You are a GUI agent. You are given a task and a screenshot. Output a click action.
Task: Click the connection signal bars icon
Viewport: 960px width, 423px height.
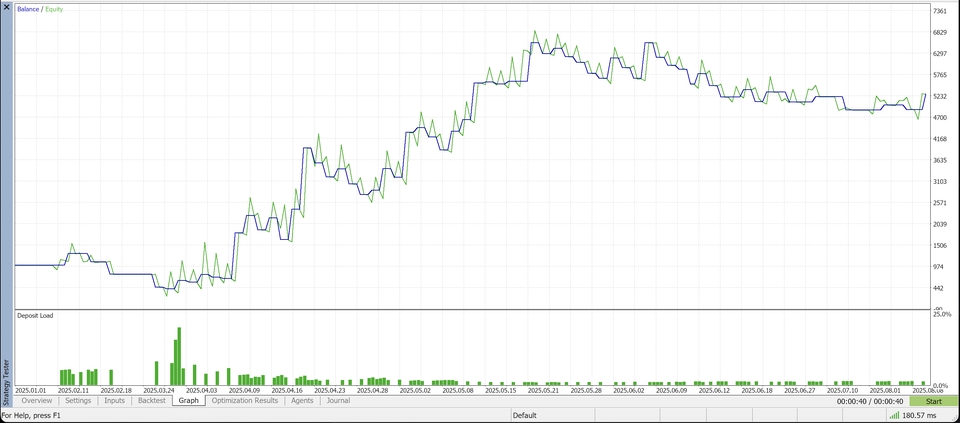pyautogui.click(x=893, y=415)
